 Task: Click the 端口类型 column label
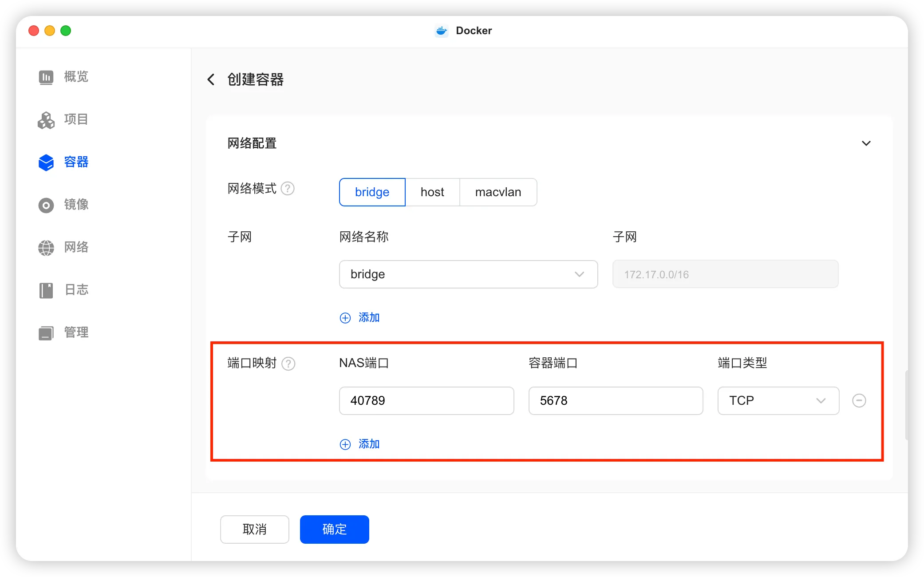[742, 363]
